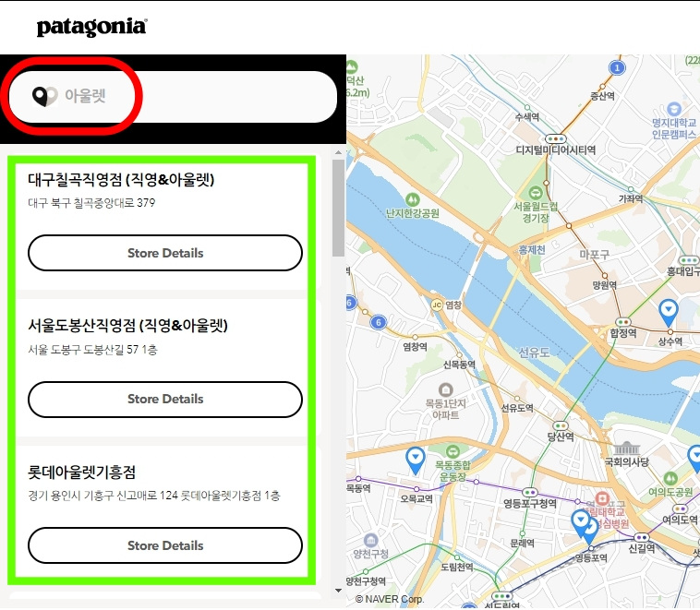Click address 서울 도봉구 도봉산길 57 1층
The image size is (700, 610).
[92, 350]
